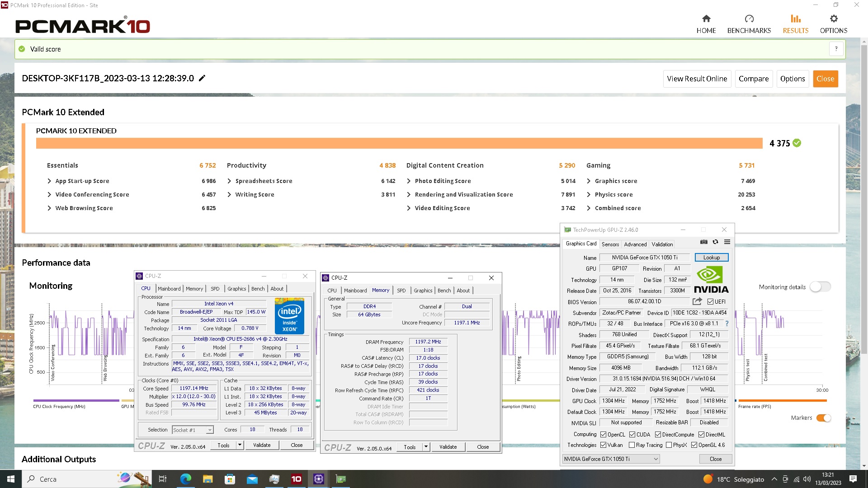Image resolution: width=868 pixels, height=488 pixels.
Task: Show hidden tray icons chevron
Action: [774, 479]
